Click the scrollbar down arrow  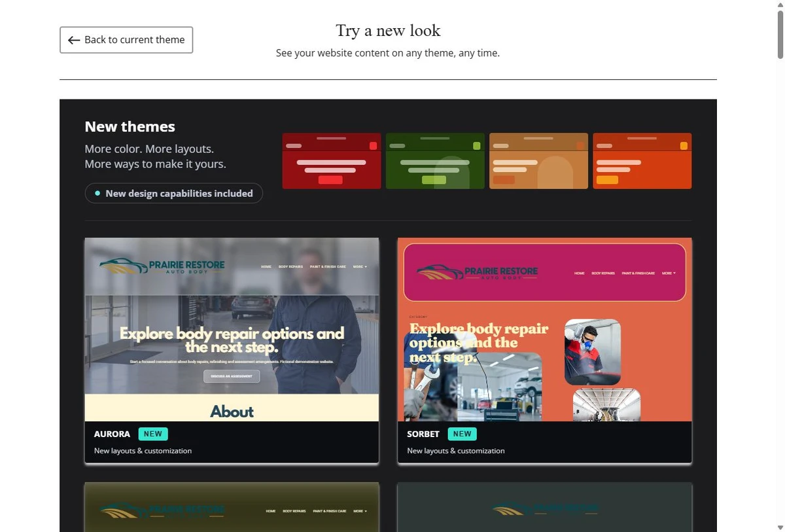(x=779, y=527)
